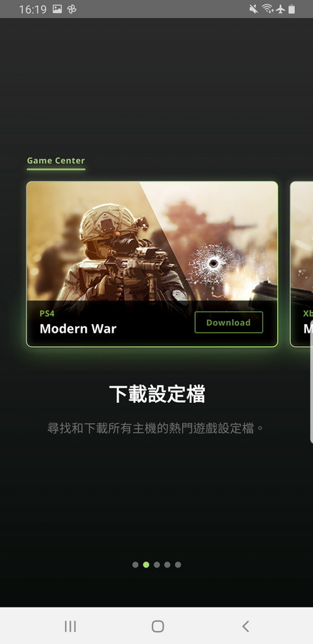
Task: Jump to the fourth page indicator dot
Action: click(x=167, y=565)
